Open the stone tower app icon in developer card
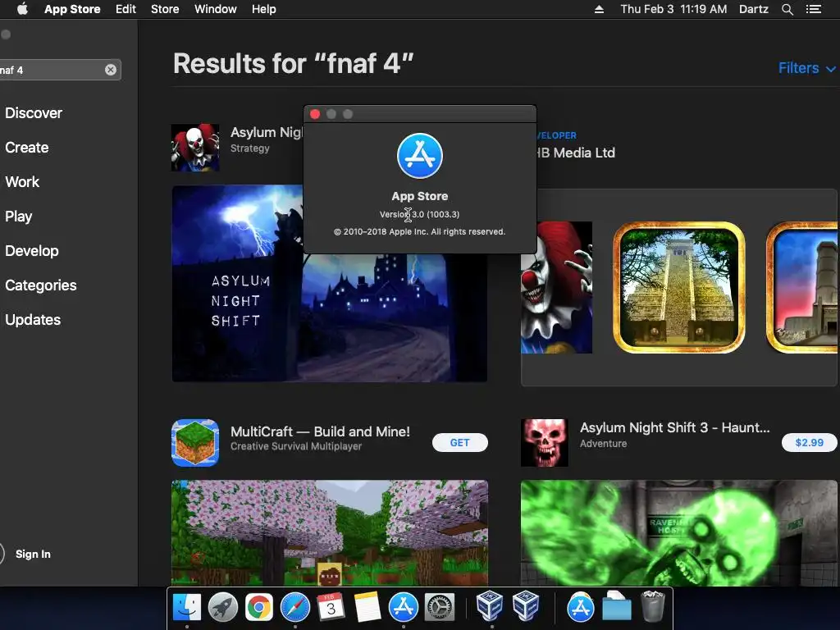Screen dimensions: 840x630 pyautogui.click(x=802, y=287)
